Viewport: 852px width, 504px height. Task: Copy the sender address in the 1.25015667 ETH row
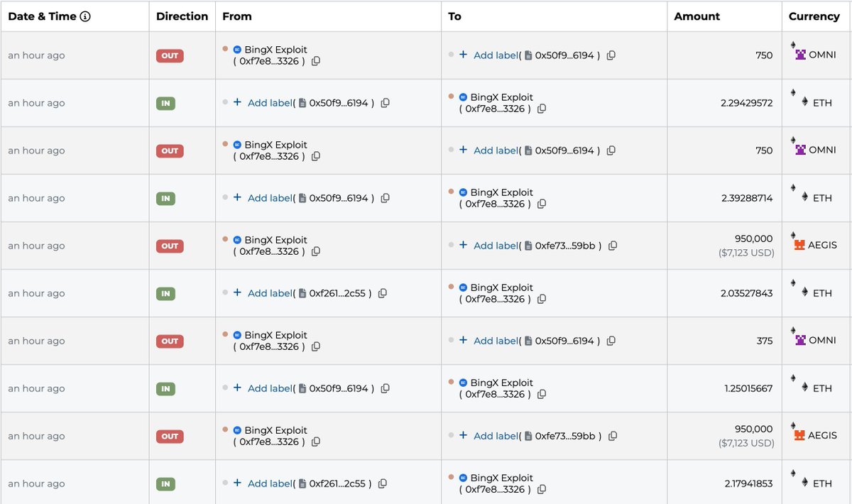click(x=385, y=388)
